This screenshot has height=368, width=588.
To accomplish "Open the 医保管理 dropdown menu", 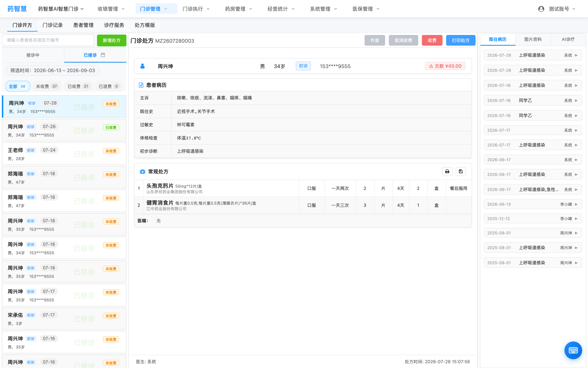I will pyautogui.click(x=366, y=9).
